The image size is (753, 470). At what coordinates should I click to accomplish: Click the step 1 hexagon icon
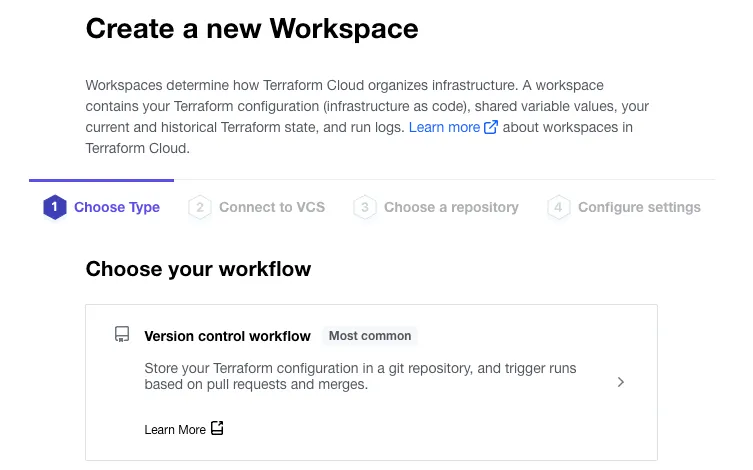click(54, 207)
